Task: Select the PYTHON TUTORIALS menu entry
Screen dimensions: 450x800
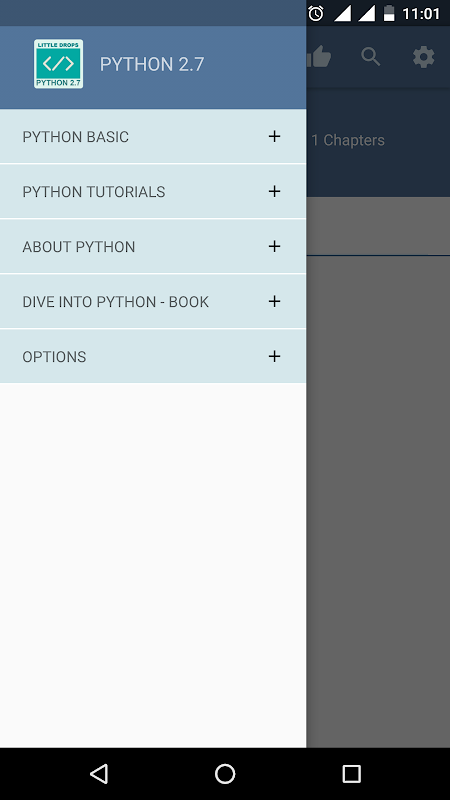Action: coord(153,191)
